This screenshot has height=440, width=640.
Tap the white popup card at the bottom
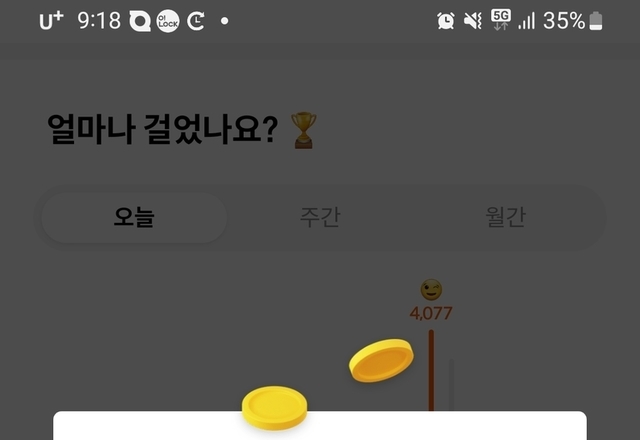pyautogui.click(x=320, y=426)
